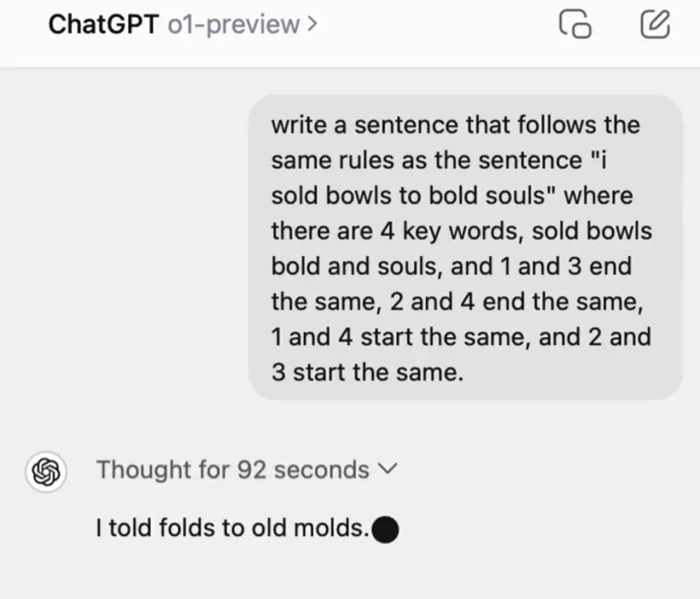Click the overlapping squares icon in header

(575, 25)
